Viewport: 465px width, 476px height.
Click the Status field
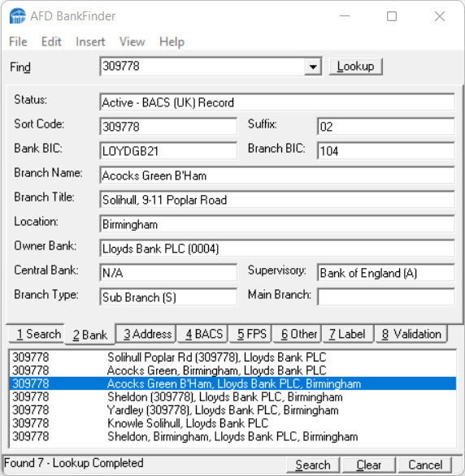tap(277, 102)
